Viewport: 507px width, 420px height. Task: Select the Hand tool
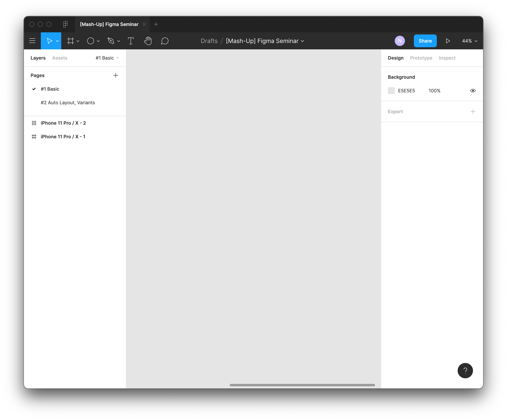[x=148, y=41]
